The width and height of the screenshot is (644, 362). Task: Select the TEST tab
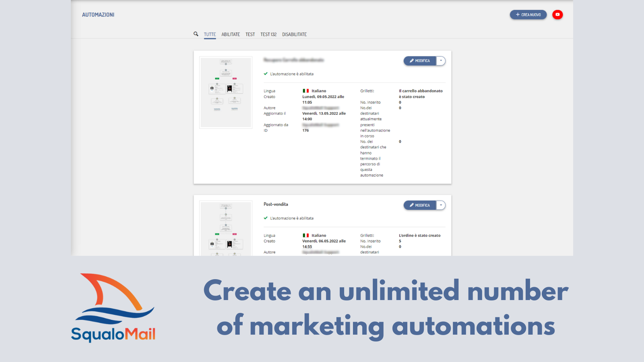[x=250, y=35]
